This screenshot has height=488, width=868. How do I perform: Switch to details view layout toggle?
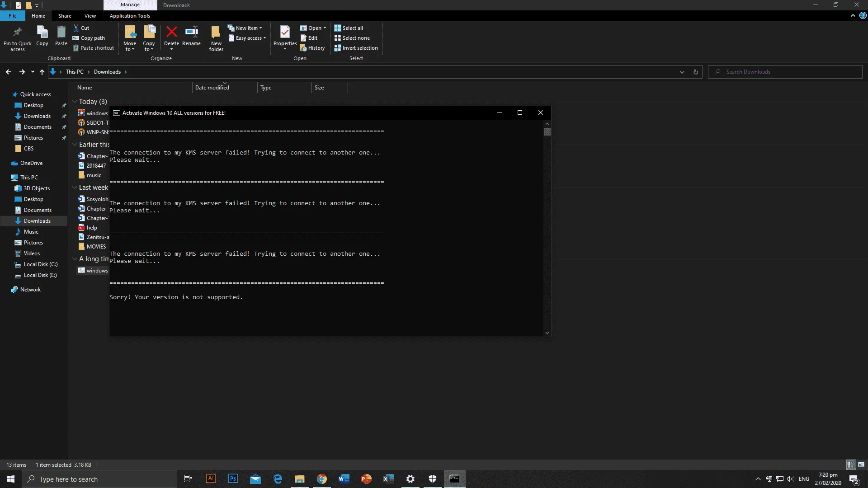coord(851,465)
